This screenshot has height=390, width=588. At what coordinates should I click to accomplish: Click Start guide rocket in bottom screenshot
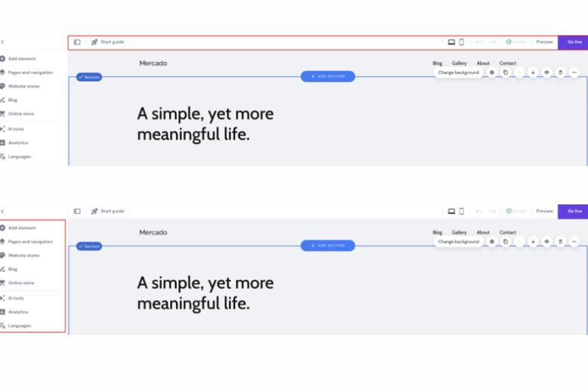tap(94, 211)
